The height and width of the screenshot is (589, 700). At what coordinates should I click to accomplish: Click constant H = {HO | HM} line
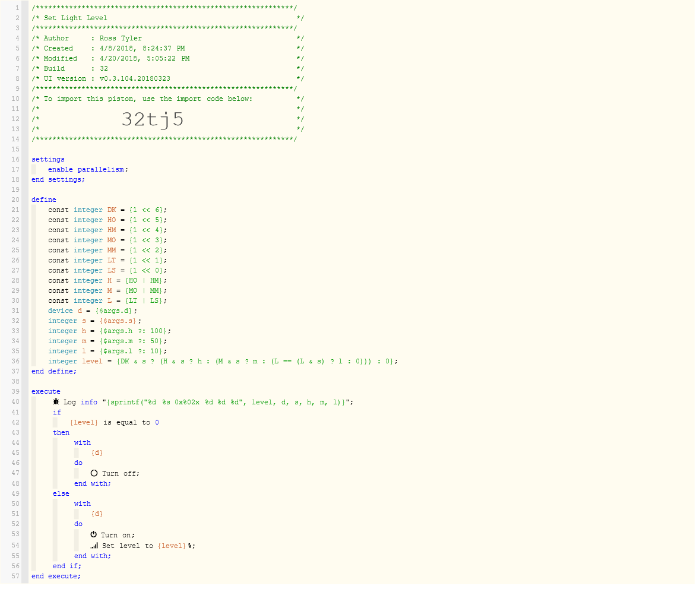[107, 280]
